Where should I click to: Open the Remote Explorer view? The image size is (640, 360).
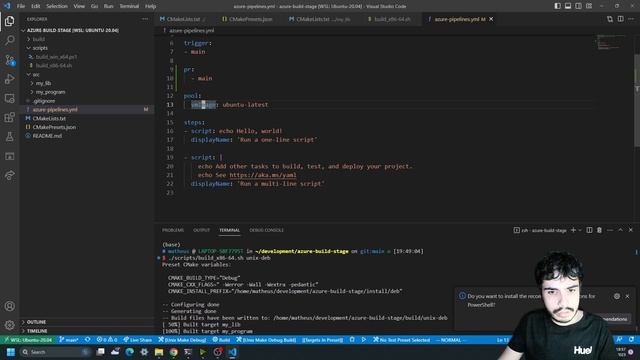click(x=9, y=98)
